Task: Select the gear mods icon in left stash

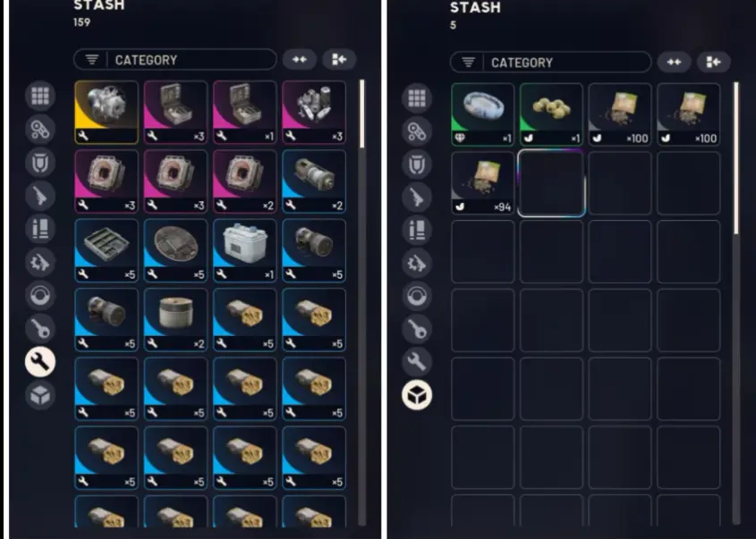Action: point(40,262)
